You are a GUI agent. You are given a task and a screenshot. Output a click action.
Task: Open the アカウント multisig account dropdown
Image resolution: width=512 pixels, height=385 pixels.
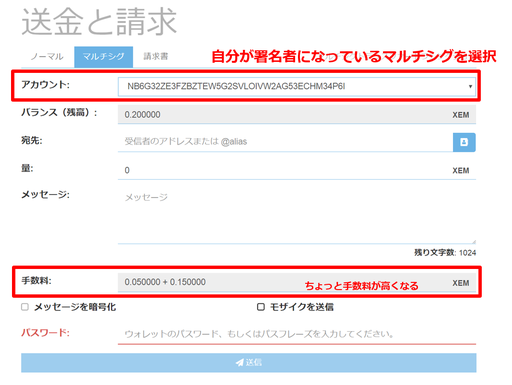(297, 87)
